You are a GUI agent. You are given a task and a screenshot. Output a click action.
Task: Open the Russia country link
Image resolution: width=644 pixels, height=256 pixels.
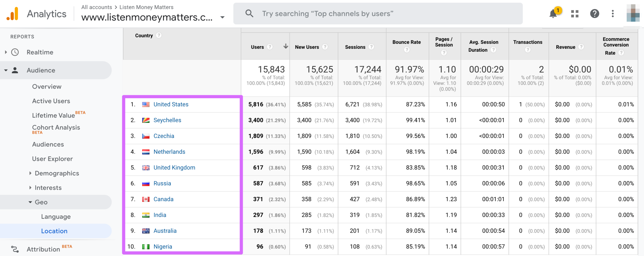(x=162, y=183)
